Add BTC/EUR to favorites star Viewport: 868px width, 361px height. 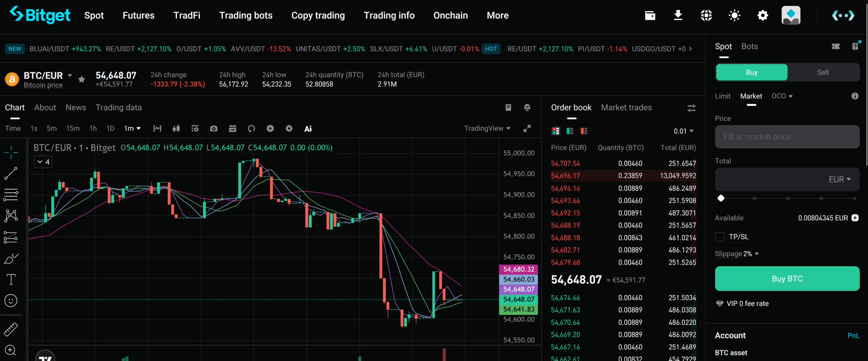click(x=81, y=79)
